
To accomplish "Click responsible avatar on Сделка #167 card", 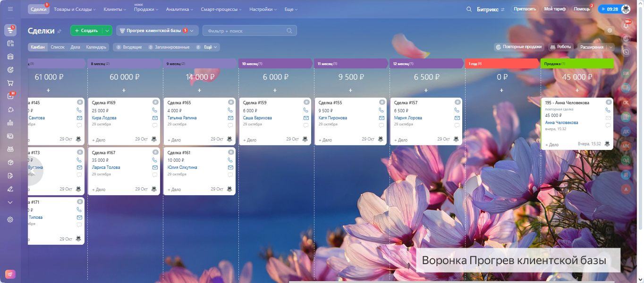I will [x=154, y=189].
